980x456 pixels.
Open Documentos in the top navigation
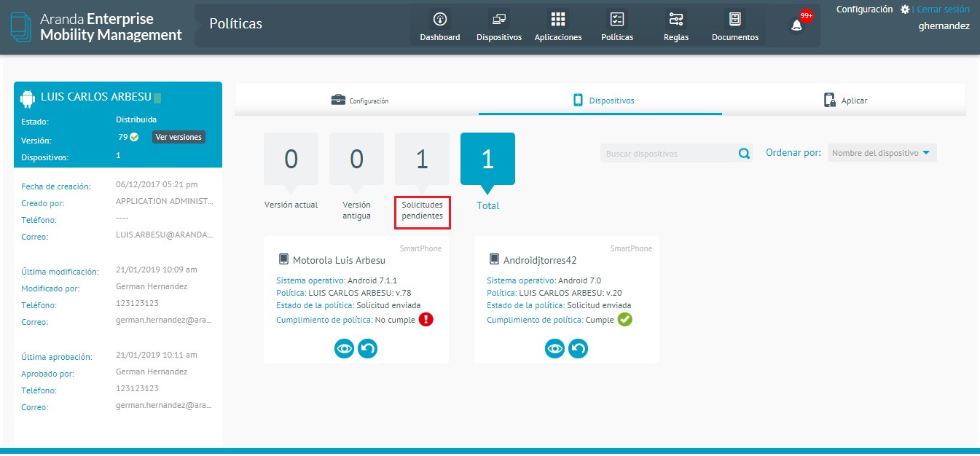(735, 20)
